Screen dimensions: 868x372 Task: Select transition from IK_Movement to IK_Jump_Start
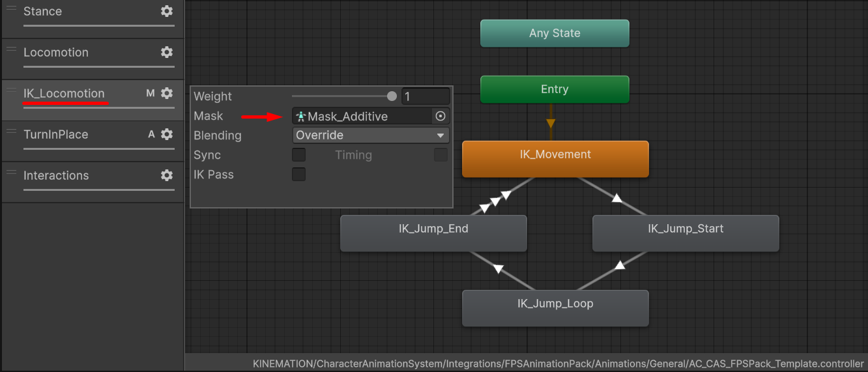(x=616, y=198)
